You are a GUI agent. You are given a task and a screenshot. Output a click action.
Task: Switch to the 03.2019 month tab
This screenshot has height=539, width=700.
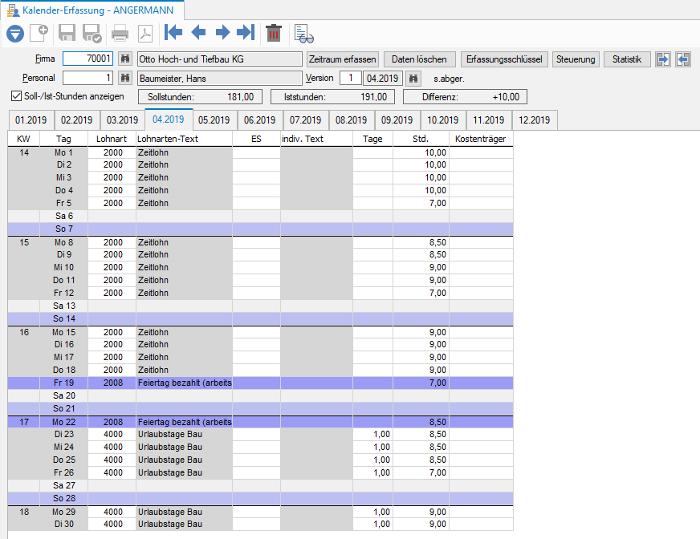[122, 120]
